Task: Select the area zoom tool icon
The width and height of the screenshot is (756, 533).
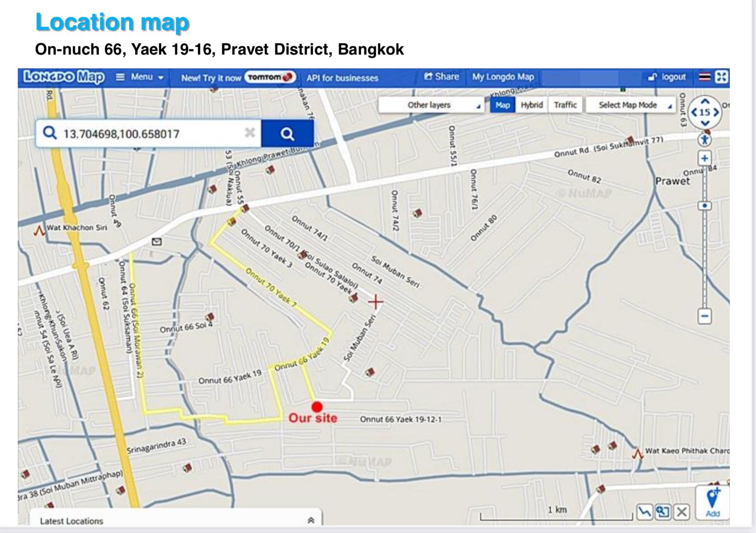Action: [663, 511]
